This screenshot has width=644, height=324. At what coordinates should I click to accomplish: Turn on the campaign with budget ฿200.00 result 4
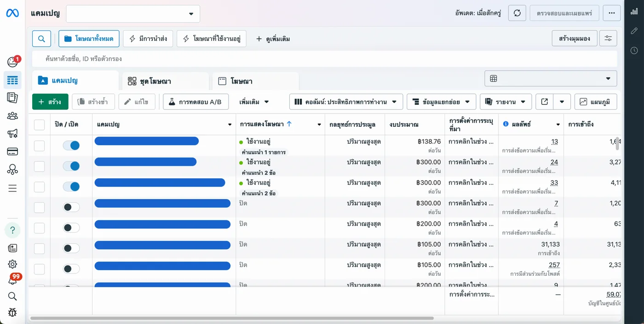point(71,227)
